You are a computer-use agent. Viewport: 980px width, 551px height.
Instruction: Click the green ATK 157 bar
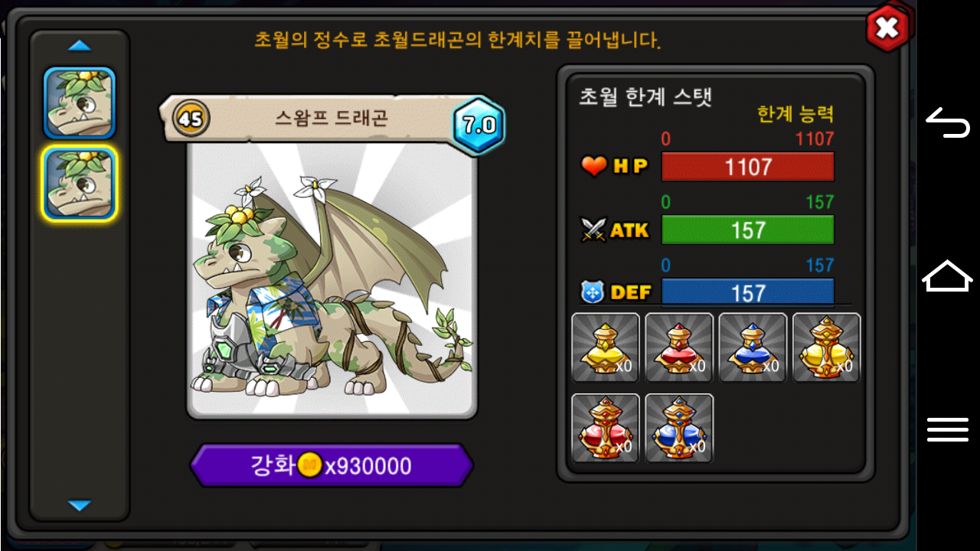(x=748, y=230)
